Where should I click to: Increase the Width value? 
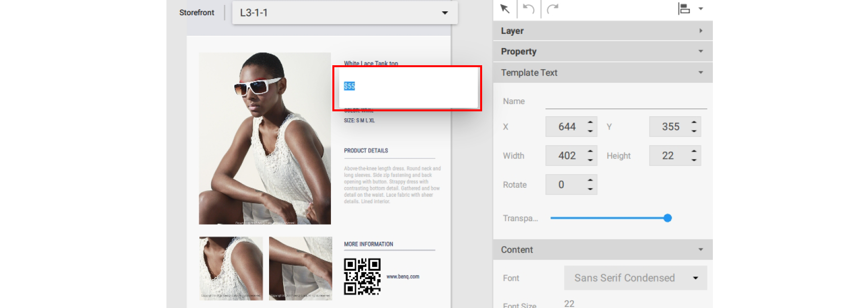pyautogui.click(x=590, y=151)
